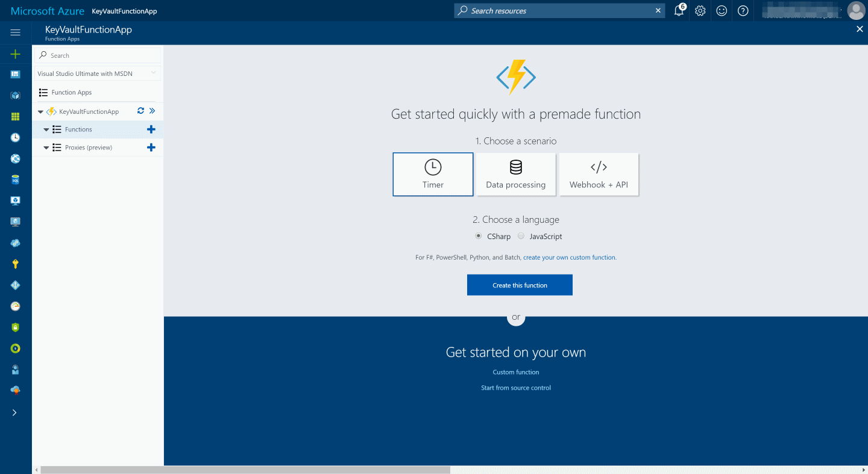
Task: Open the SQL databases icon
Action: pos(16,179)
